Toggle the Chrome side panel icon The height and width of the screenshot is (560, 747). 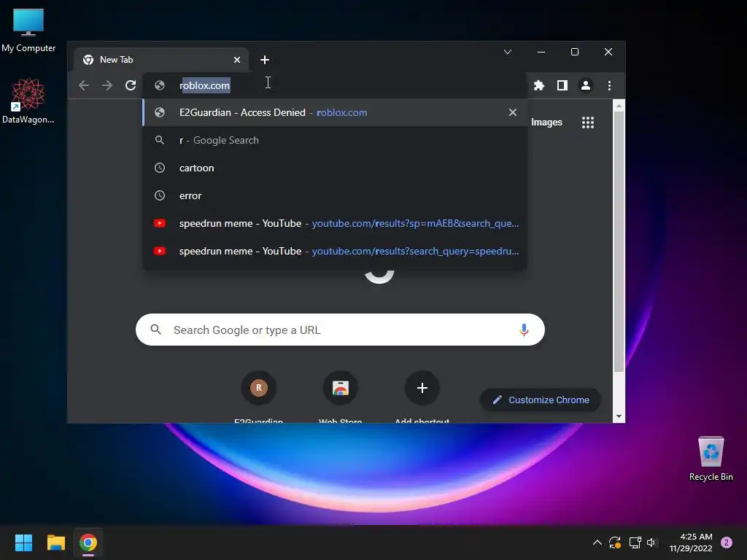click(x=562, y=85)
